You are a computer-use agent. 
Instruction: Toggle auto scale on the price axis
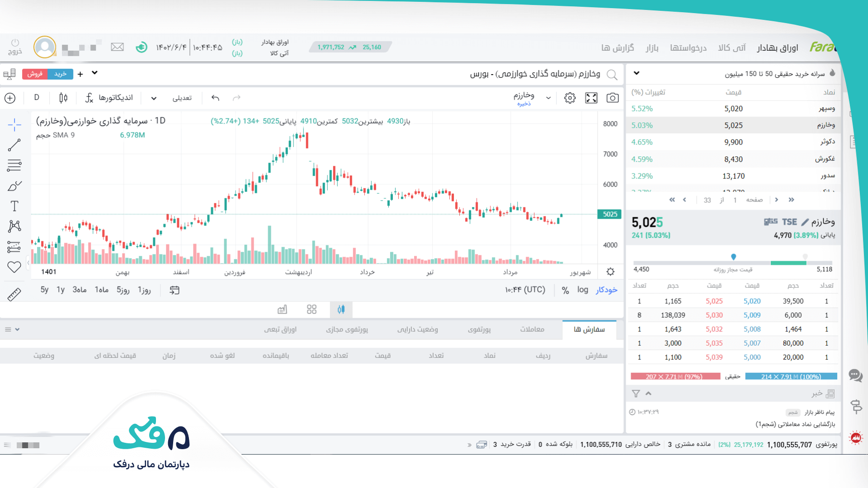pyautogui.click(x=606, y=290)
